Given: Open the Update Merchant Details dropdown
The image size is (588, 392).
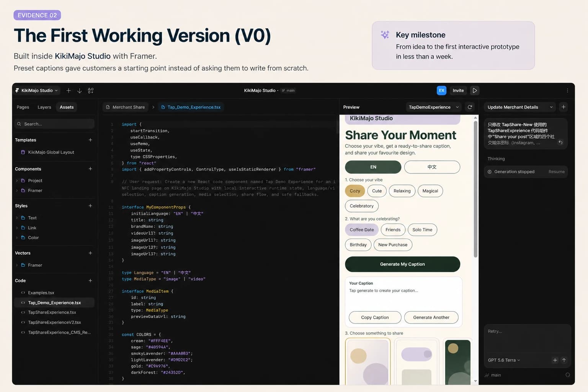Looking at the screenshot, I should click(x=520, y=107).
